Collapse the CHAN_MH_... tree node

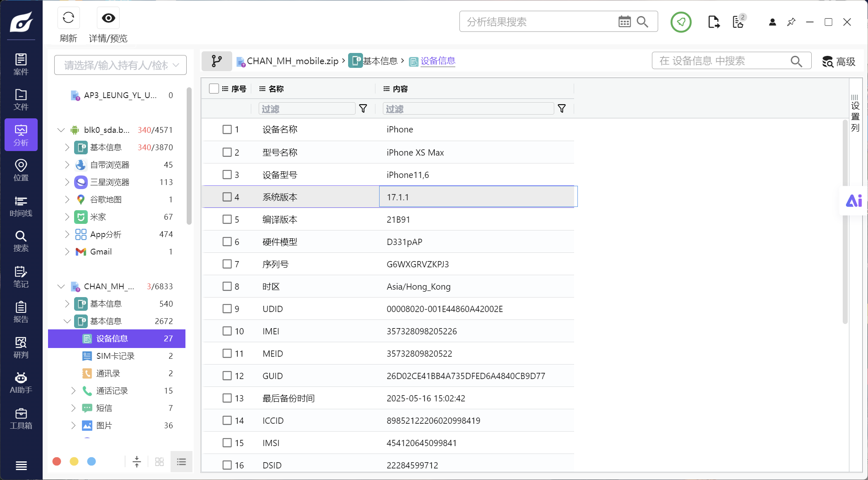click(x=61, y=286)
